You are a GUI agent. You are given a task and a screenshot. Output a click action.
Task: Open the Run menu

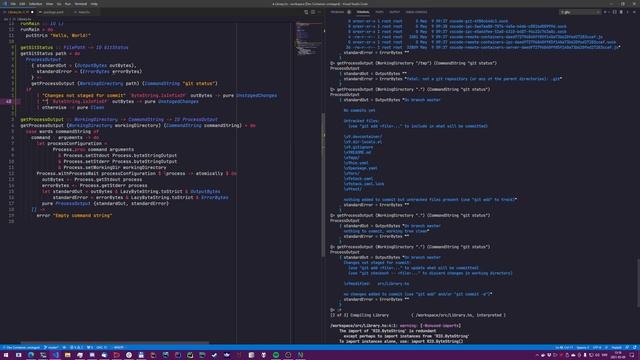68,4
